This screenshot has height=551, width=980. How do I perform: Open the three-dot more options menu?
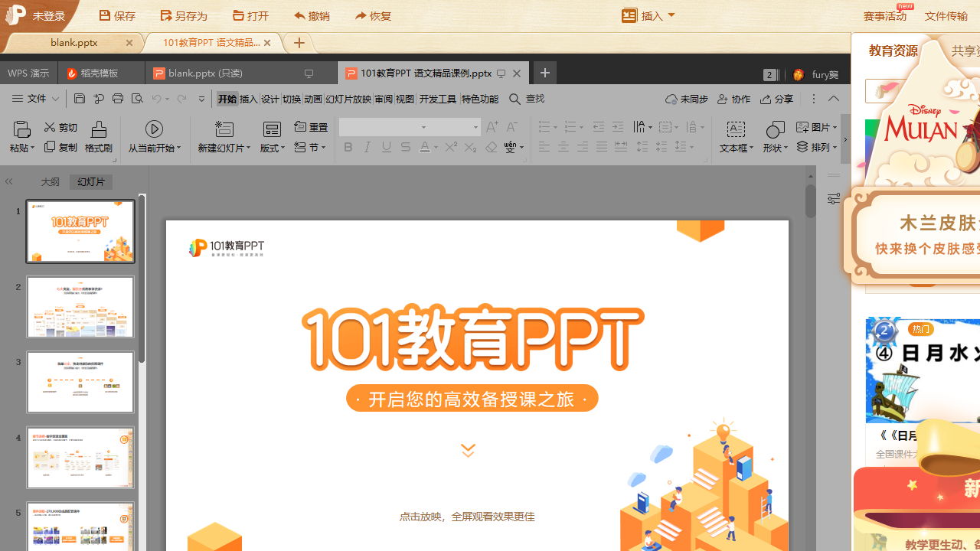tap(814, 99)
